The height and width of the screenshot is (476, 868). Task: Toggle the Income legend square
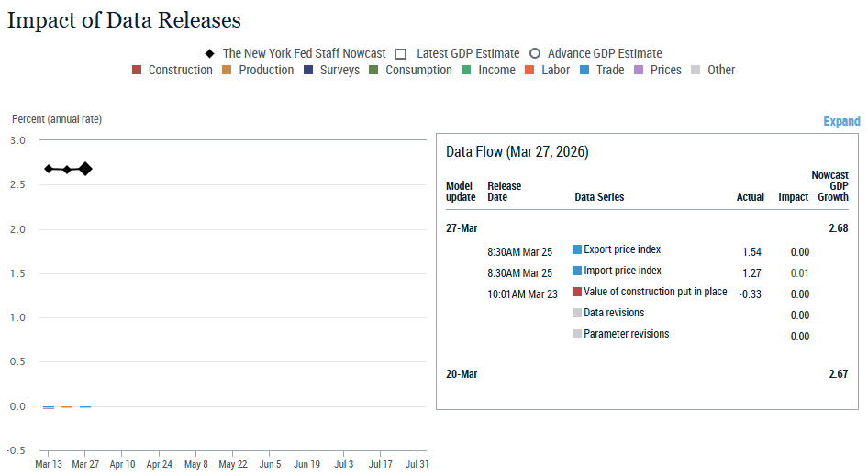tap(467, 71)
